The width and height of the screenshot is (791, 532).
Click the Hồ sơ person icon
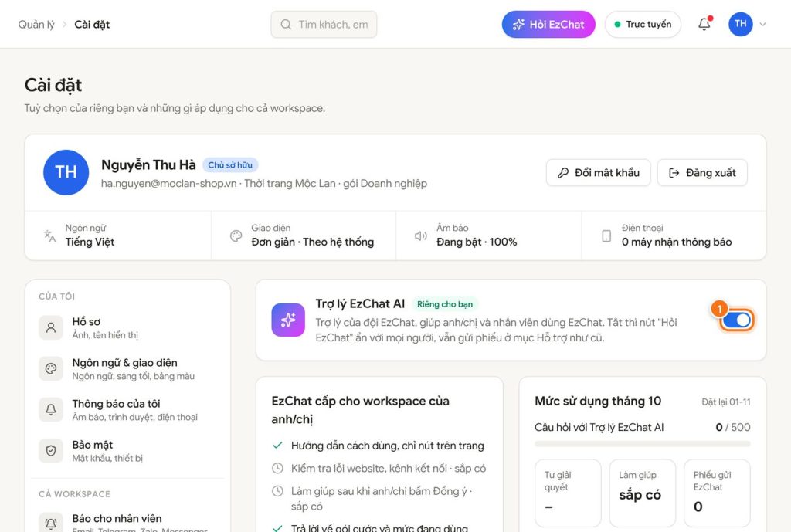[51, 328]
